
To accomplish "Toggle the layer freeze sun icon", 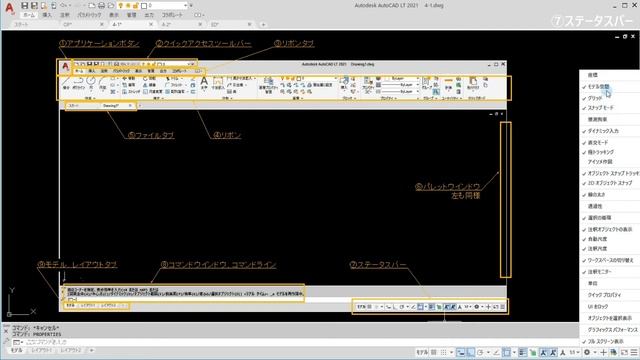I will pyautogui.click(x=128, y=6).
